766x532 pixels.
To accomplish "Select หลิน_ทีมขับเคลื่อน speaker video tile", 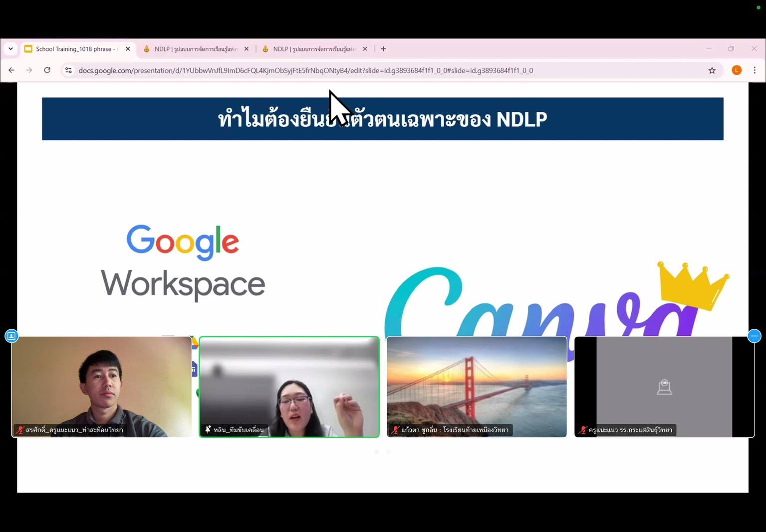I will [x=289, y=387].
